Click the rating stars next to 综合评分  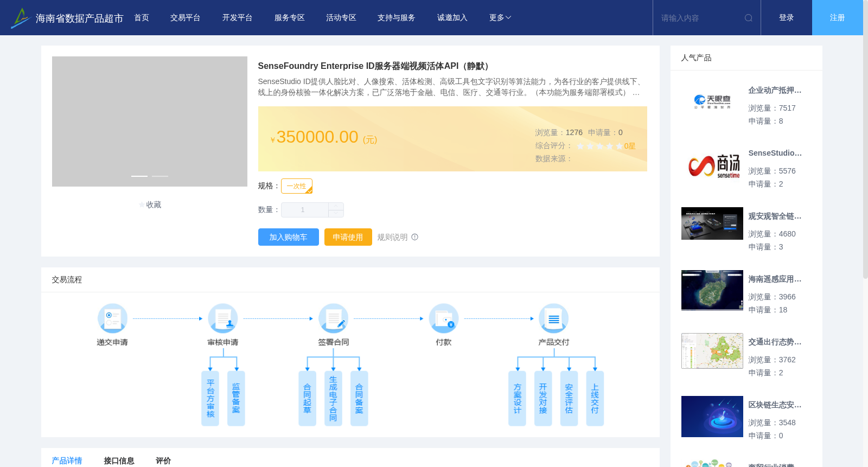tap(599, 146)
